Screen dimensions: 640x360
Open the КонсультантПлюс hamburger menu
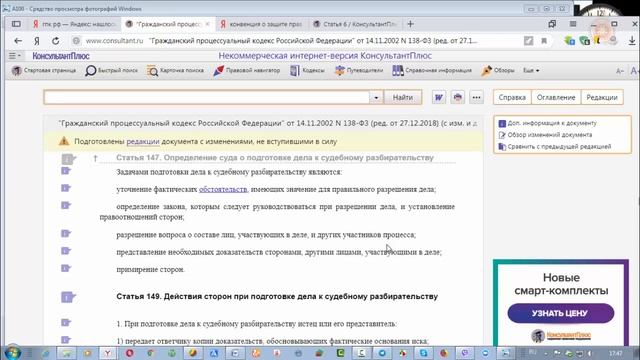(15, 56)
